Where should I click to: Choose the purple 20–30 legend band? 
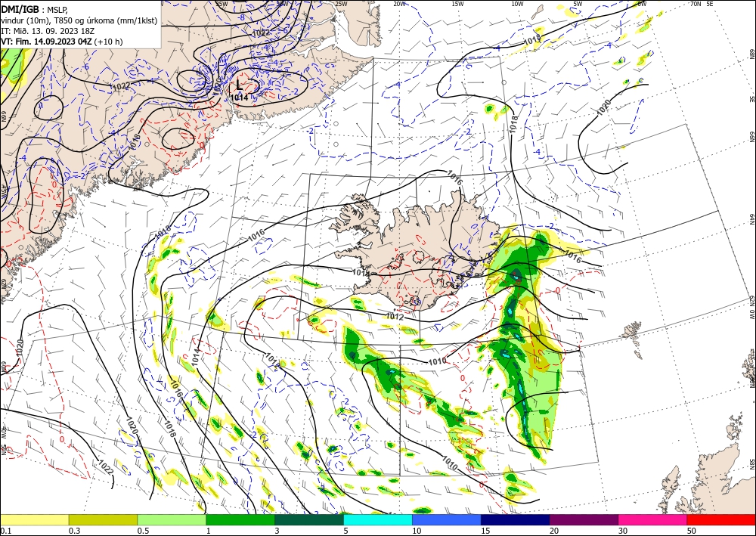point(584,520)
